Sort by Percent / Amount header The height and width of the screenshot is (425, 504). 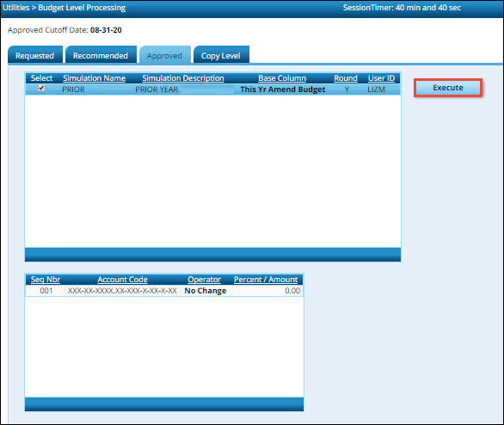pos(266,280)
